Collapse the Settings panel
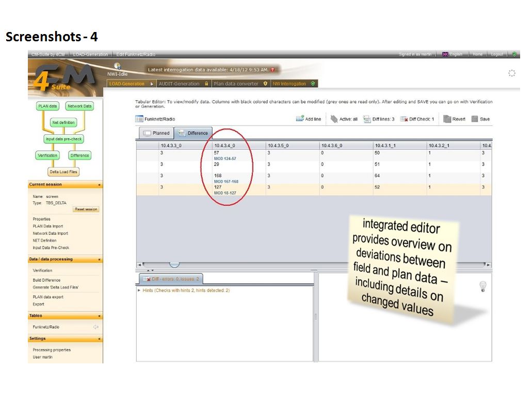The height and width of the screenshot is (399, 532). point(100,339)
